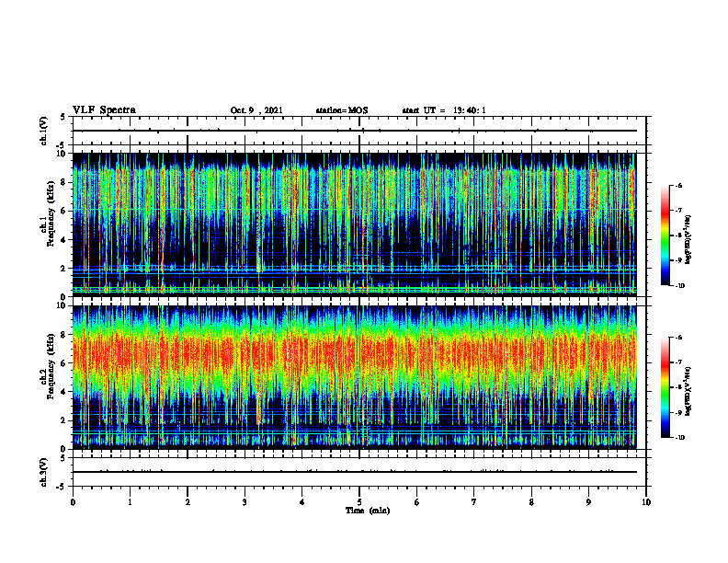Click the "-6" label on ch.1 color scale
728x563 pixels.
pos(678,185)
